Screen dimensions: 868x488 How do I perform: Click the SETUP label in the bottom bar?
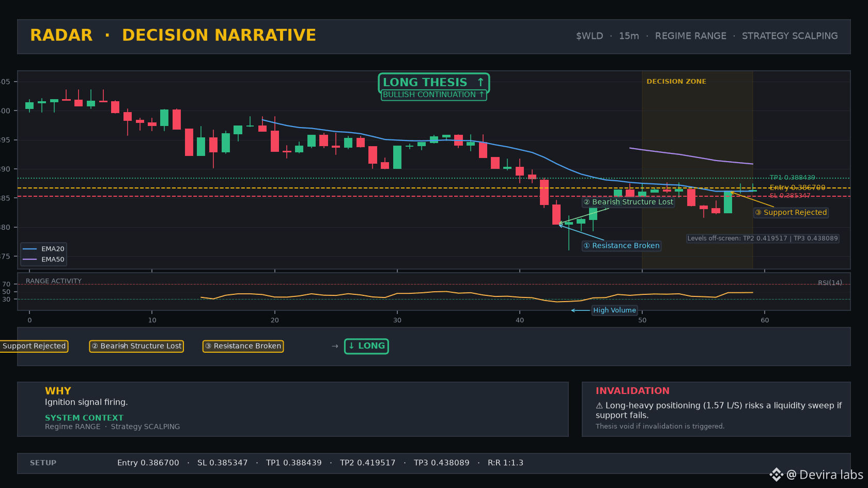(43, 463)
